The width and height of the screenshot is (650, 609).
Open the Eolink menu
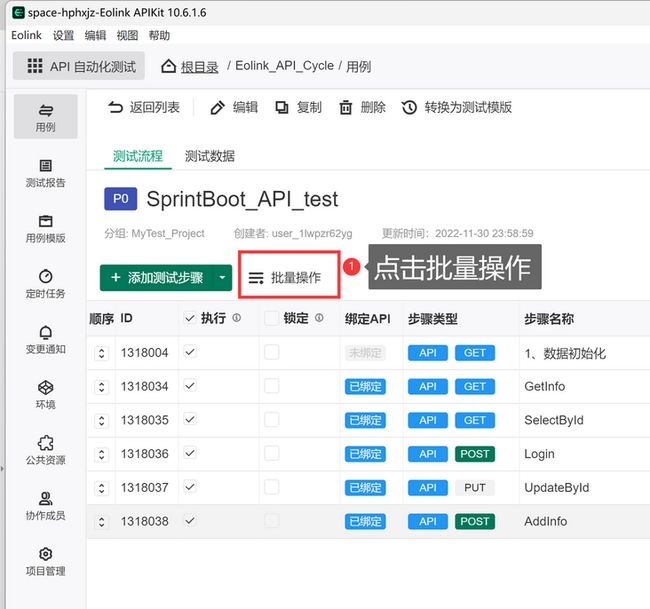click(27, 35)
